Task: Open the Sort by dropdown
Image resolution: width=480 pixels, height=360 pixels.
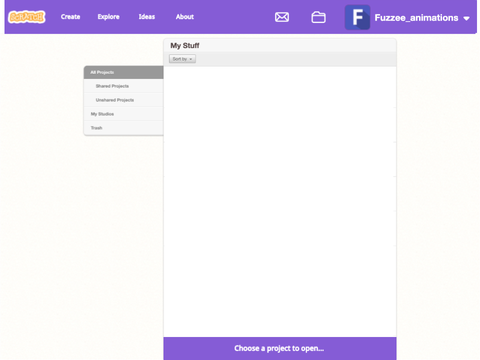Action: (x=182, y=59)
